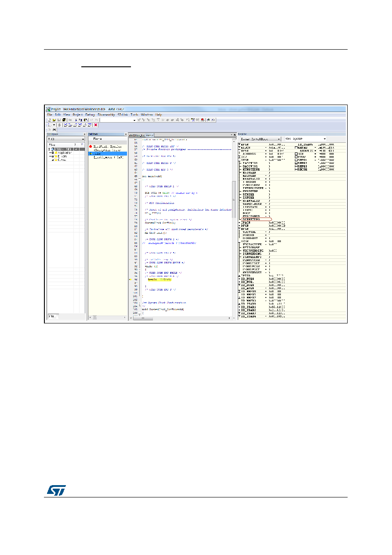The height and width of the screenshot is (555, 392).
Task: Click the Save All toolbar icon
Action: tap(64, 120)
